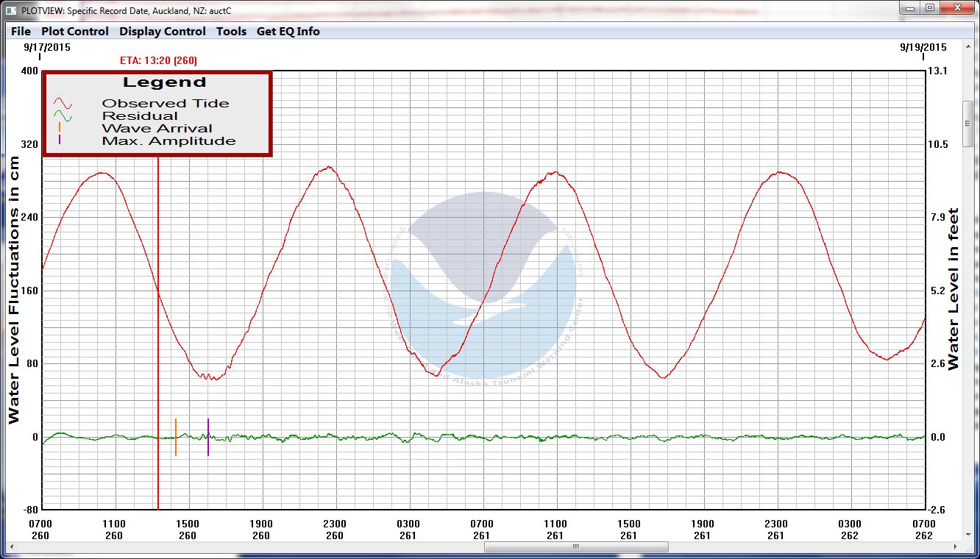Click the 'ETA: 13:20 (260)' label
Image resolution: width=980 pixels, height=559 pixels.
click(x=158, y=60)
